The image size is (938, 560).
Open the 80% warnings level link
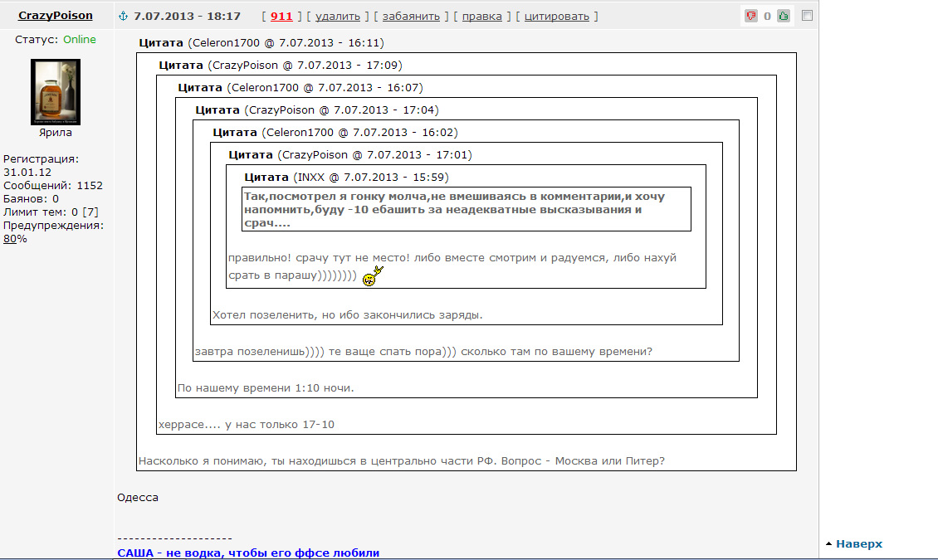[x=15, y=239]
